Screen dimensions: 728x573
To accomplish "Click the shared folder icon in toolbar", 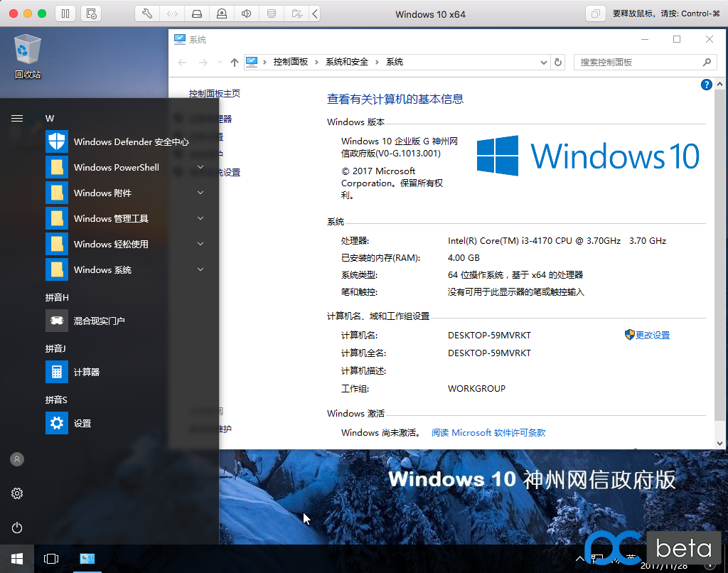I will [x=296, y=14].
